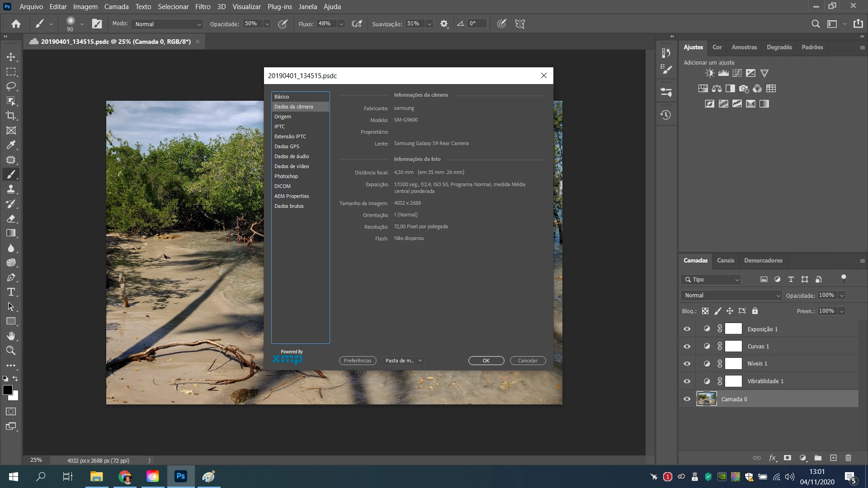The image size is (868, 488).
Task: Open the Filtro menu
Action: (203, 7)
